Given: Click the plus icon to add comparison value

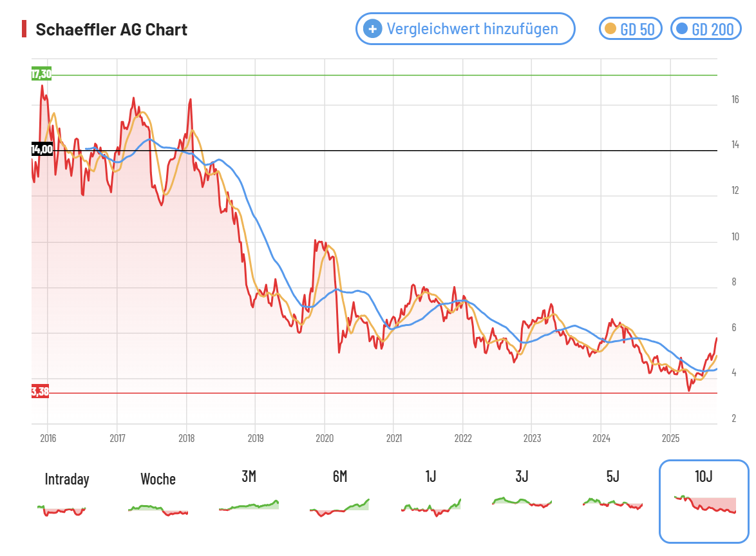Looking at the screenshot, I should pos(372,29).
